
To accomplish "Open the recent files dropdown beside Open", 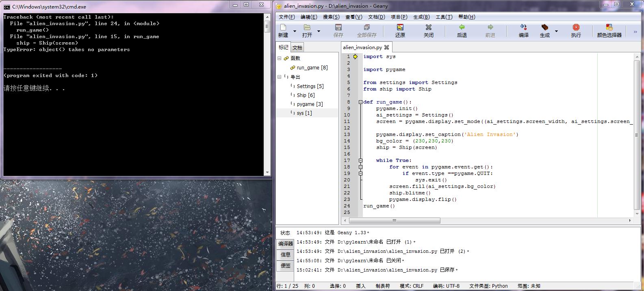I will [319, 31].
